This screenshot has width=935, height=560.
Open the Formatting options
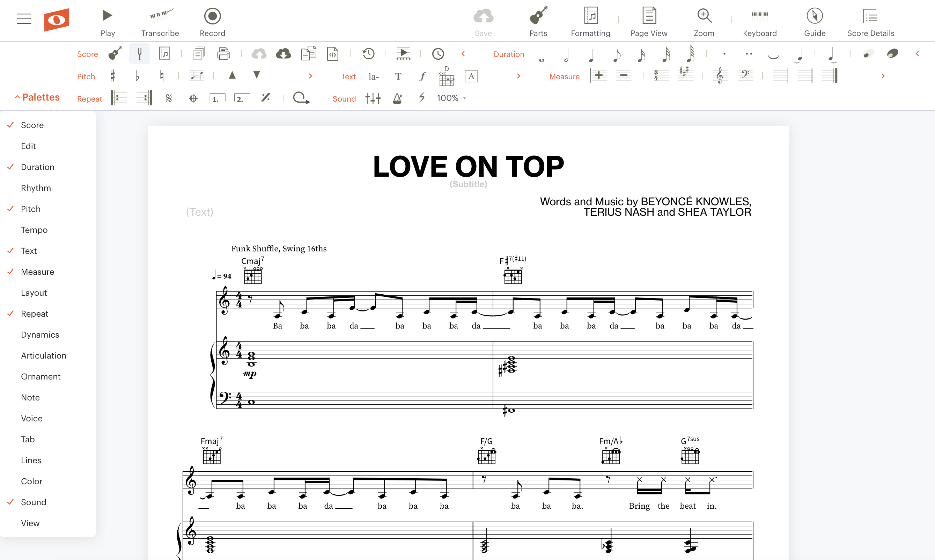pos(590,22)
